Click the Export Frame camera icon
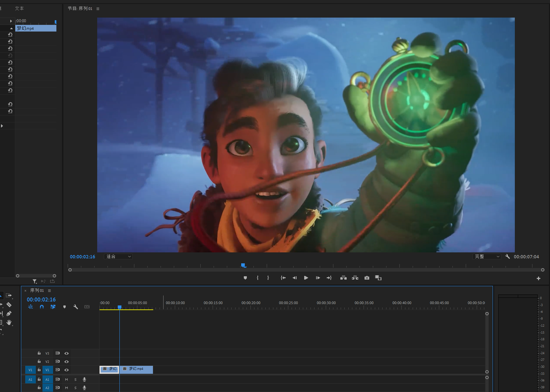Screen dimensions: 550x392 tap(367, 278)
